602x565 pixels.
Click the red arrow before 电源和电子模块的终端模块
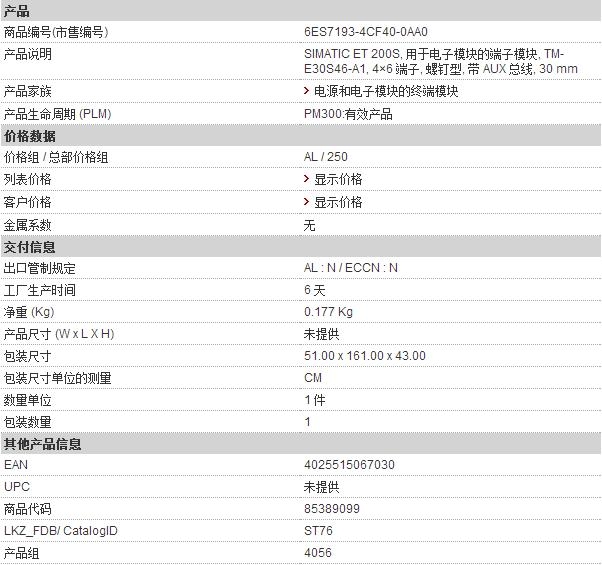306,91
